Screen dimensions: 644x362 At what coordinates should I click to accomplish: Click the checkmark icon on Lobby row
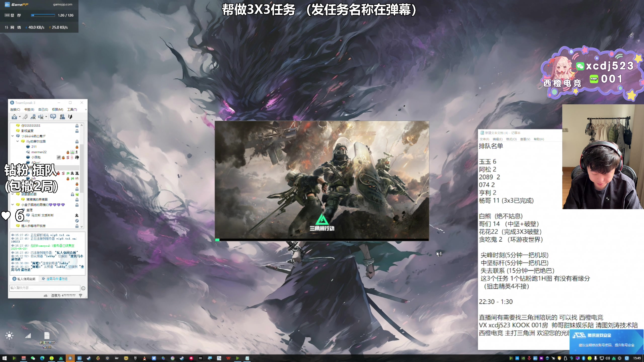pos(77,220)
